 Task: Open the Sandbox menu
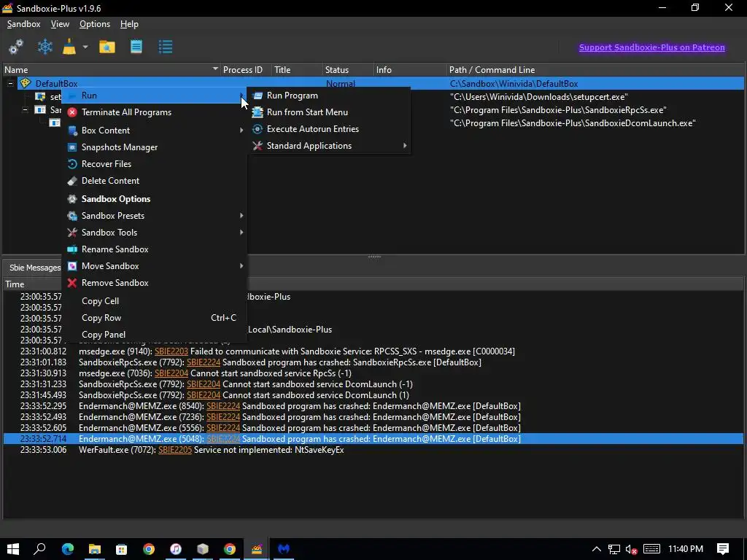[24, 24]
